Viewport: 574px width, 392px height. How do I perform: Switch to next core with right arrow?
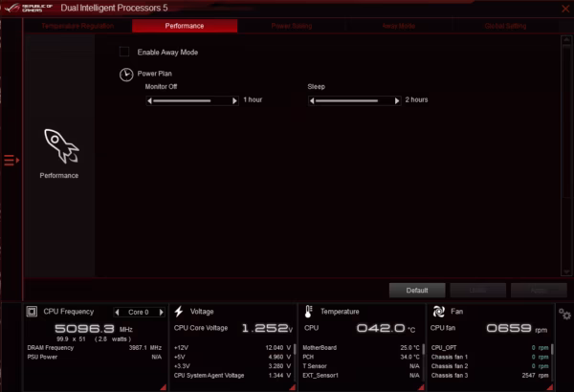click(x=161, y=313)
